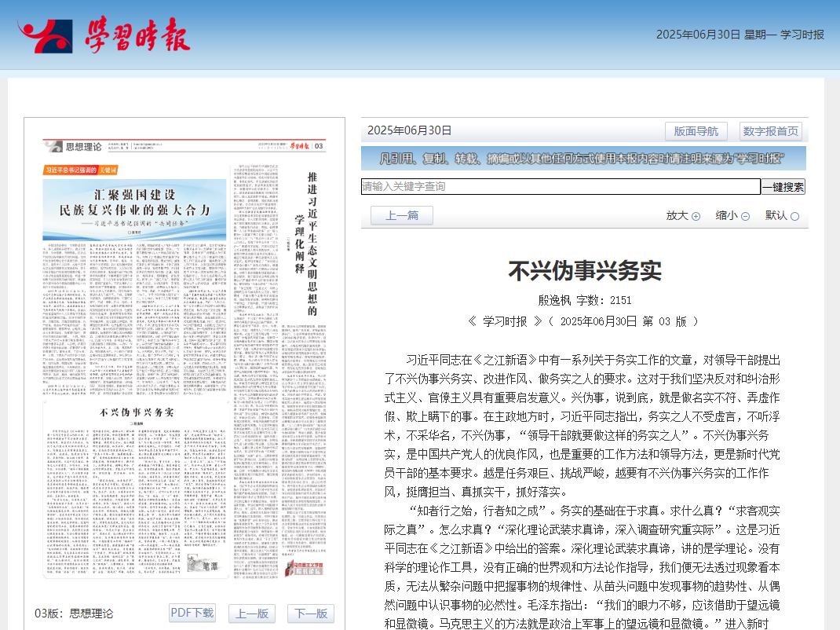Click the 默认 default text label
The width and height of the screenshot is (840, 630).
pyautogui.click(x=776, y=215)
